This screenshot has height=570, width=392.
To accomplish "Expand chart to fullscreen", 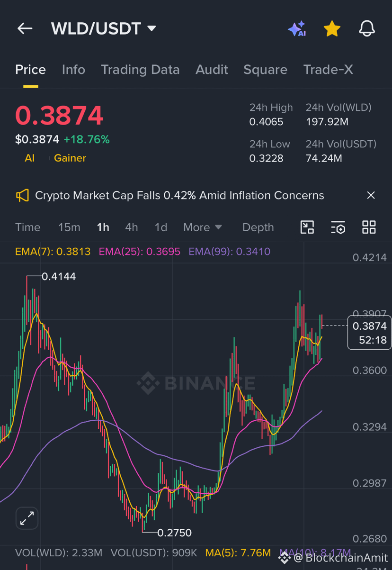I will click(27, 518).
